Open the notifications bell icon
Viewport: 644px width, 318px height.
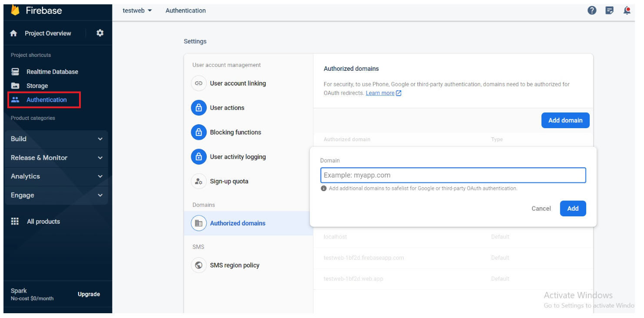click(627, 10)
